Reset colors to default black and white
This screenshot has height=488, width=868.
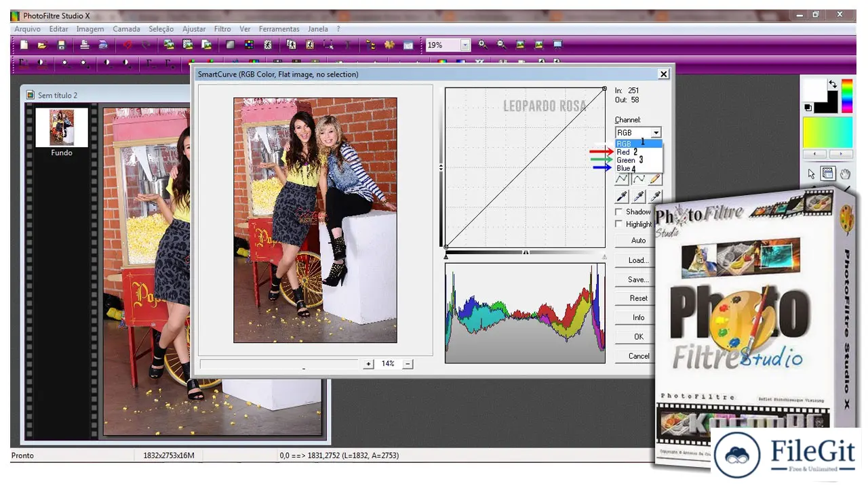(808, 108)
